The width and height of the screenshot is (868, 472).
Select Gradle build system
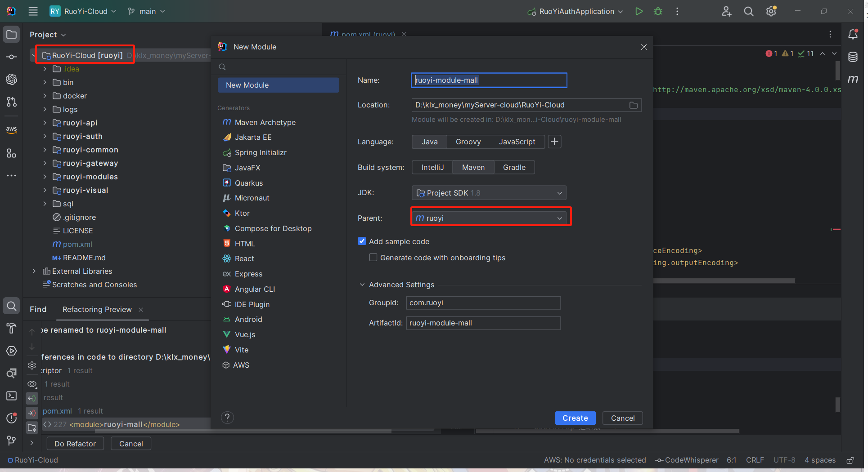(x=514, y=167)
